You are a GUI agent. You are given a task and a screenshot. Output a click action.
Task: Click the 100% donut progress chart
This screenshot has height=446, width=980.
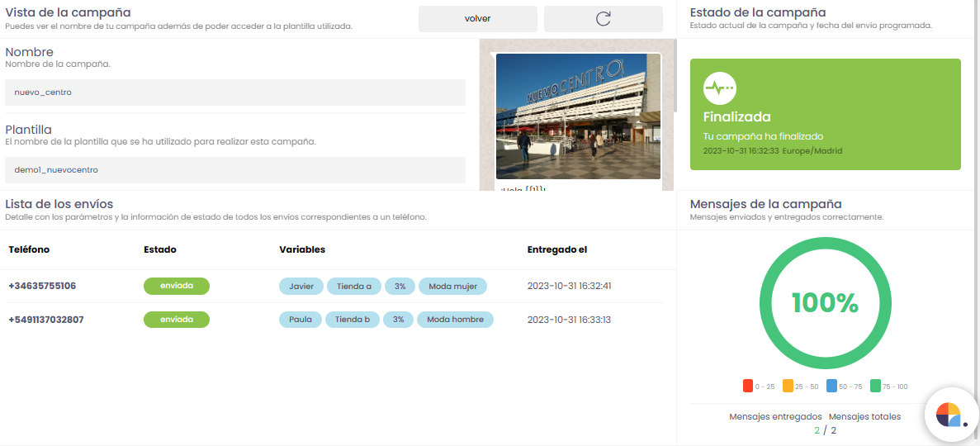(825, 303)
